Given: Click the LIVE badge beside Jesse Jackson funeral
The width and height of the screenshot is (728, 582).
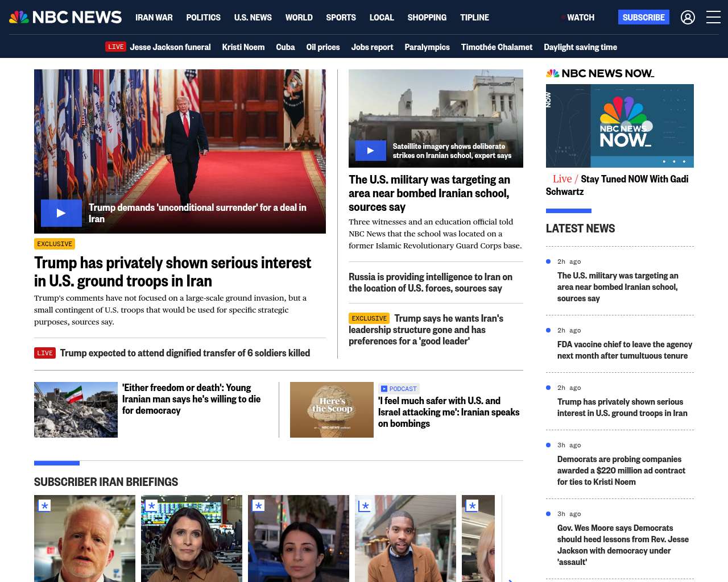Looking at the screenshot, I should [115, 47].
